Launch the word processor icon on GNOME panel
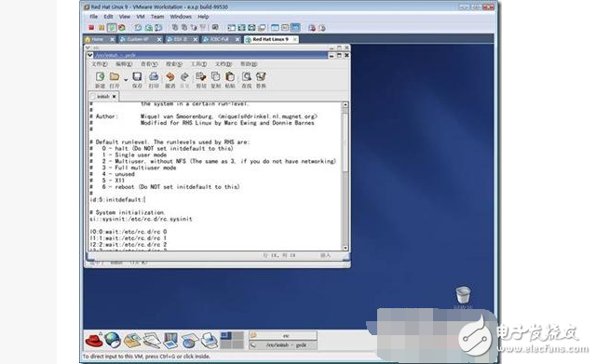This screenshot has height=364, width=596. [151, 340]
